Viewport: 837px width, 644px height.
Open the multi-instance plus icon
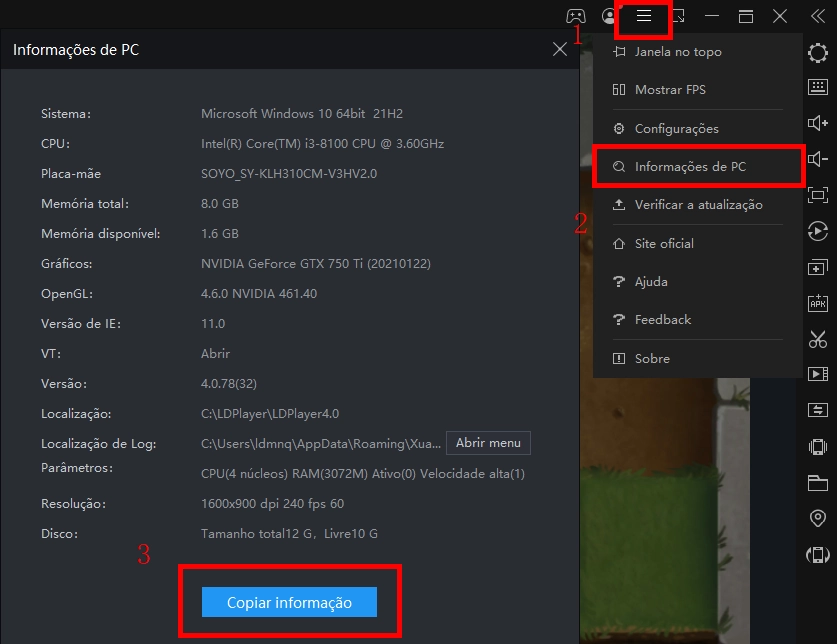[818, 268]
